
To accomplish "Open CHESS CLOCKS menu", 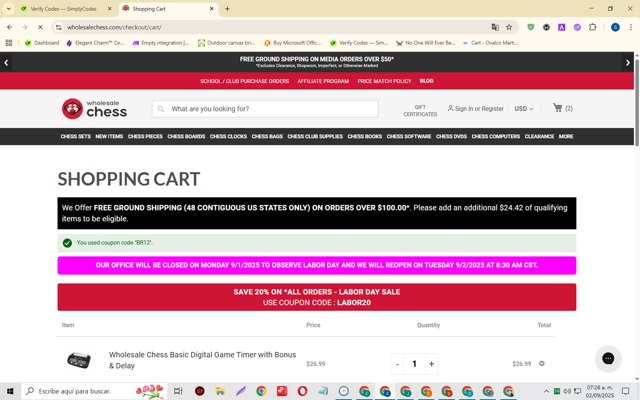I will click(x=228, y=136).
